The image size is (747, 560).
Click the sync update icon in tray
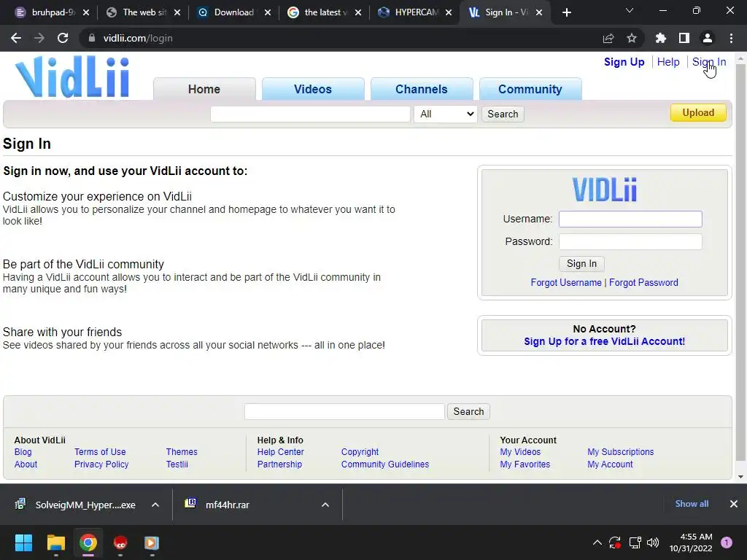tap(614, 542)
